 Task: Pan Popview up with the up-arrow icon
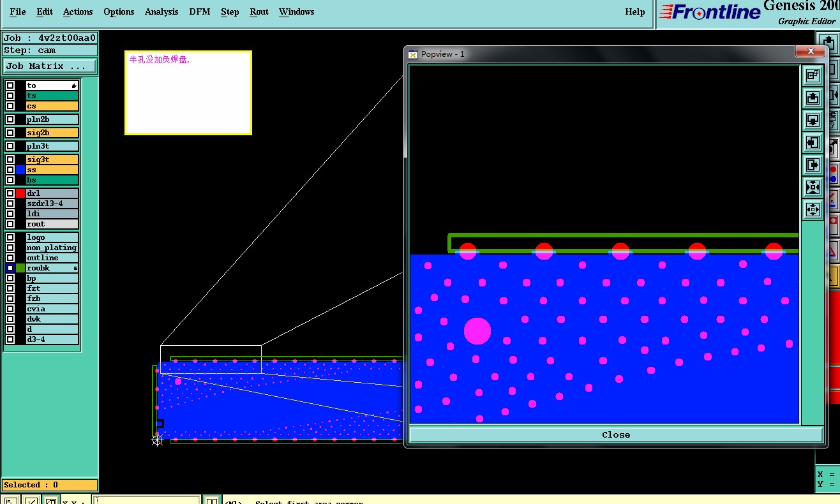(x=813, y=98)
